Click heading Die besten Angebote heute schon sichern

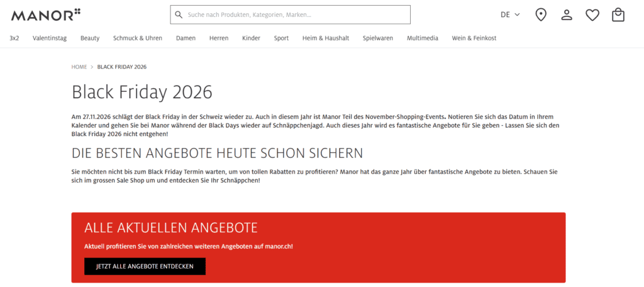tap(217, 154)
